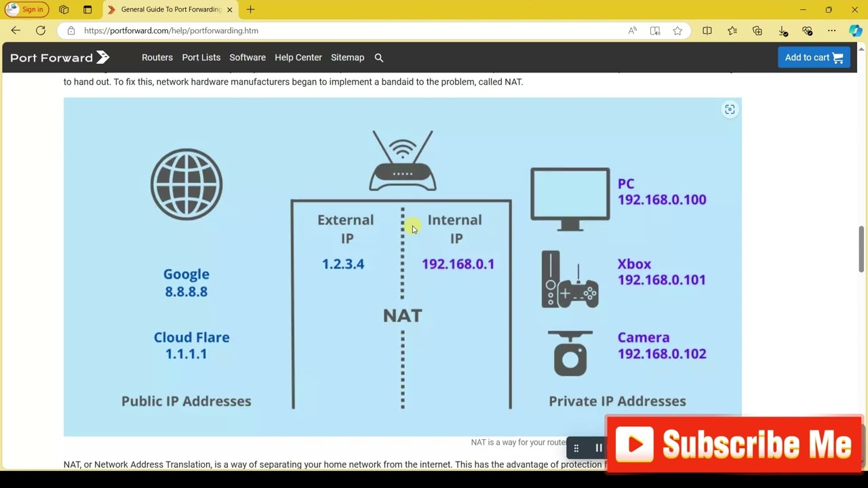Open the tab actions menu icon
This screenshot has height=488, width=868.
(87, 9)
